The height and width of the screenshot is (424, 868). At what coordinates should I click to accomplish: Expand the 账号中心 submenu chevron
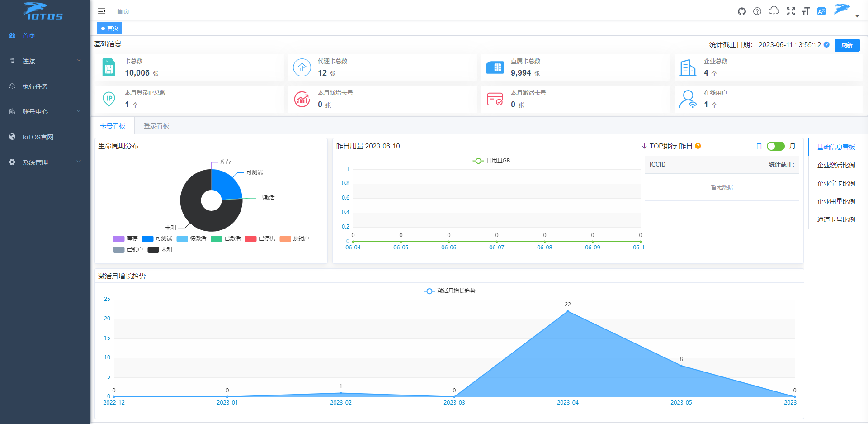pos(79,111)
